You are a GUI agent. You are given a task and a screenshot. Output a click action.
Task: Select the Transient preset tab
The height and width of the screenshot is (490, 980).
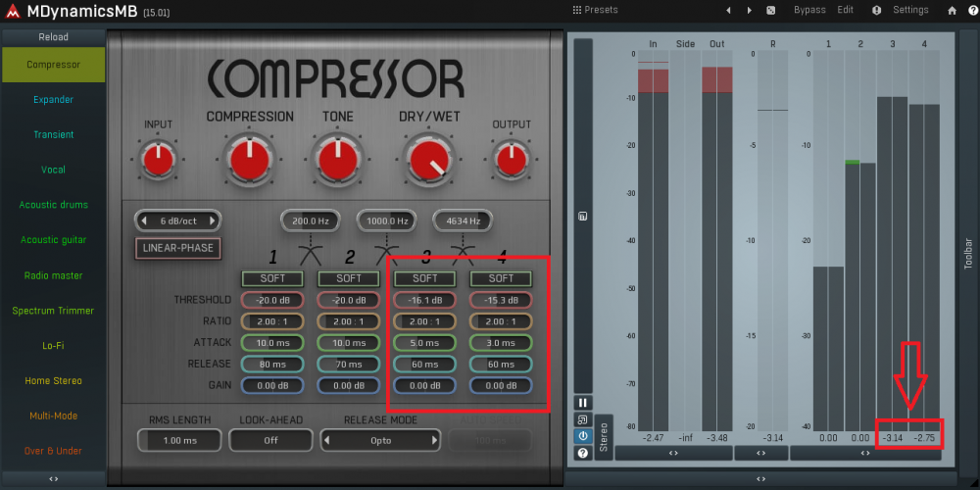click(x=53, y=134)
